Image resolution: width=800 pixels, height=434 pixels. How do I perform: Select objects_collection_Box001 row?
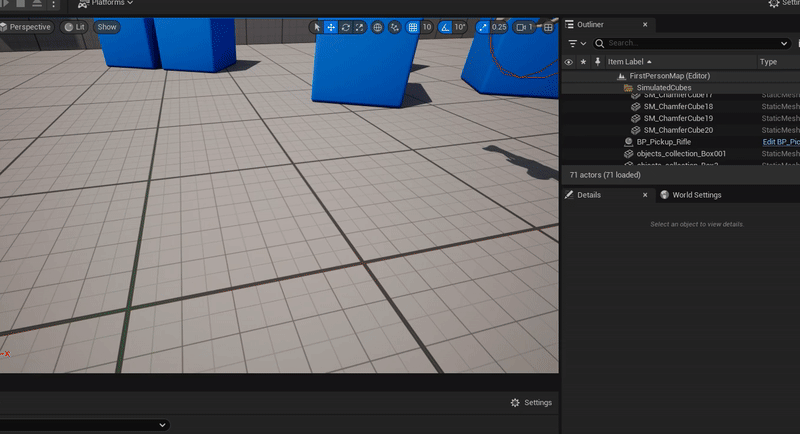tap(681, 154)
